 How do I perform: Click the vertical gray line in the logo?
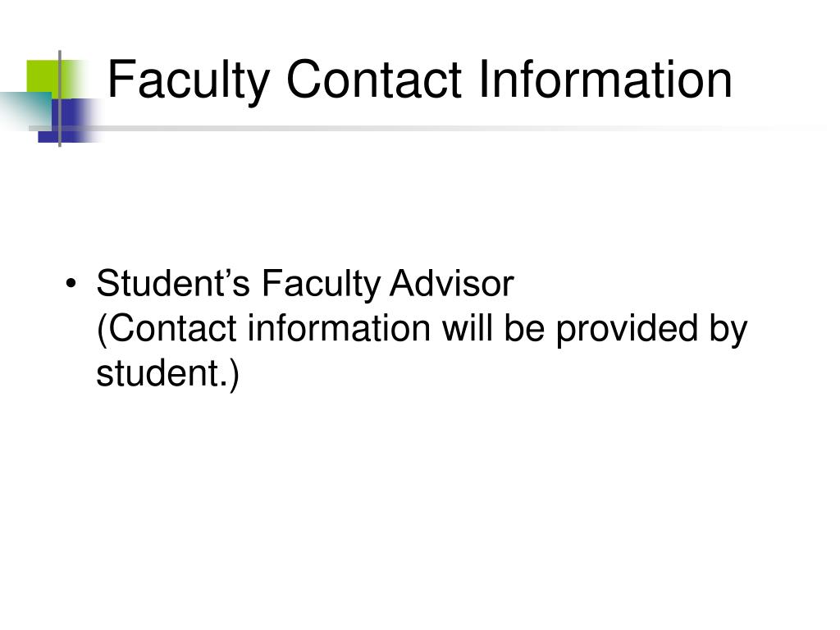(59, 98)
